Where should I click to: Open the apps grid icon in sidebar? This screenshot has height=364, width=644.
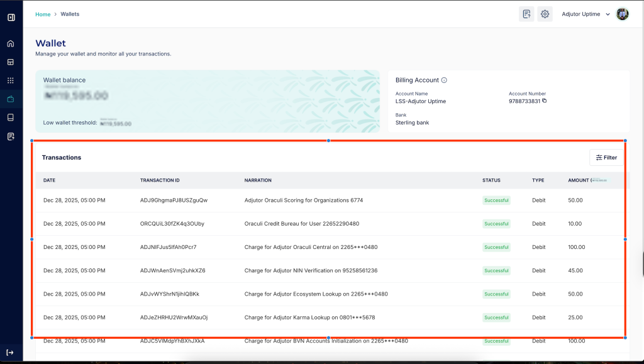click(11, 80)
